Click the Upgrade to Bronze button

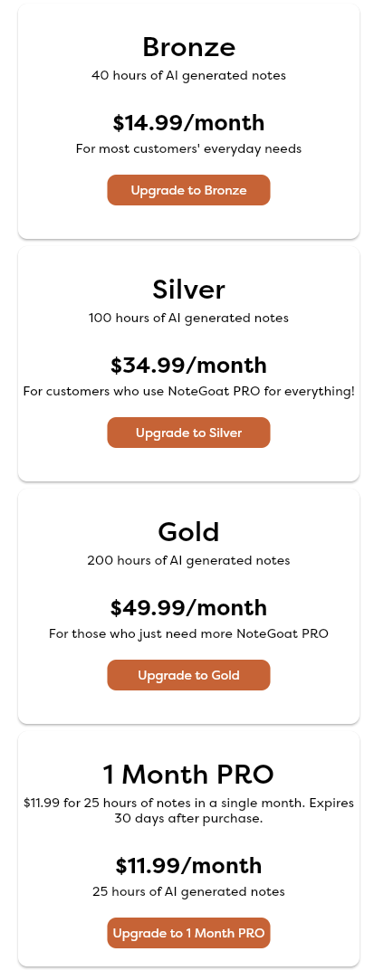tap(188, 190)
